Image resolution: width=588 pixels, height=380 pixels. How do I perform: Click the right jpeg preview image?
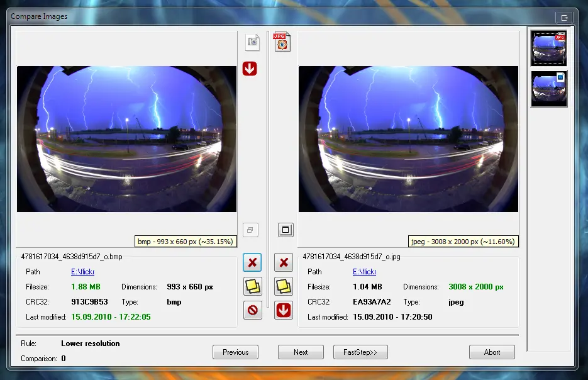[408, 139]
